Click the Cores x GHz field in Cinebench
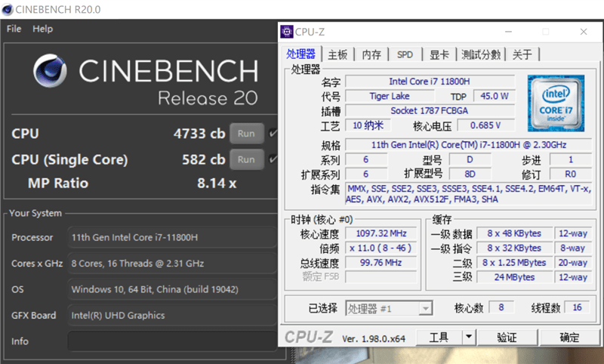The image size is (604, 364). click(173, 264)
